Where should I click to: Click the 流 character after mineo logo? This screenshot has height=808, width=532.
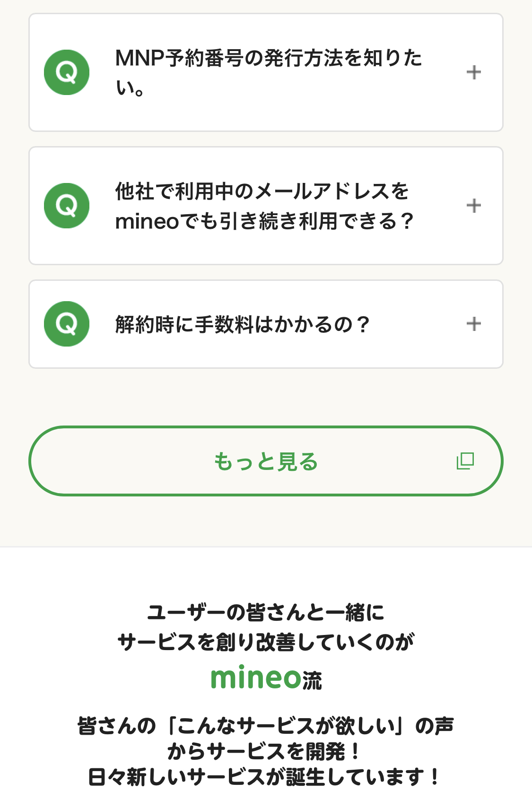point(312,681)
